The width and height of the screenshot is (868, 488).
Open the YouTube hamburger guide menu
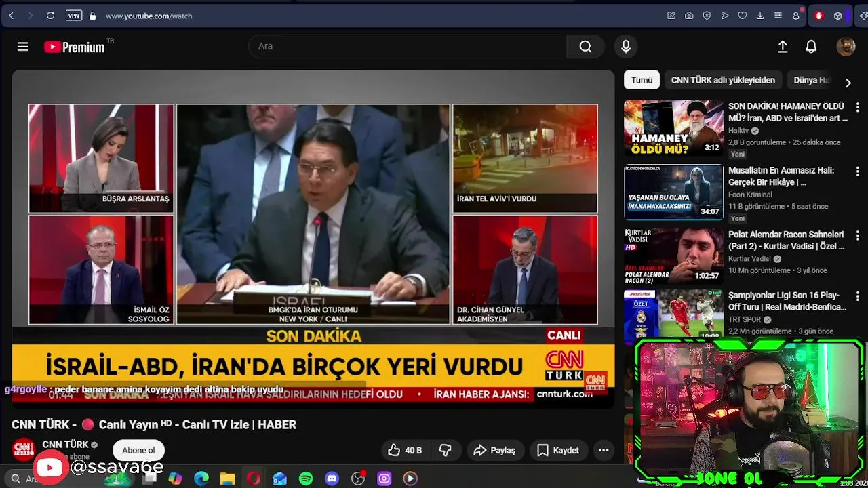[x=22, y=46]
